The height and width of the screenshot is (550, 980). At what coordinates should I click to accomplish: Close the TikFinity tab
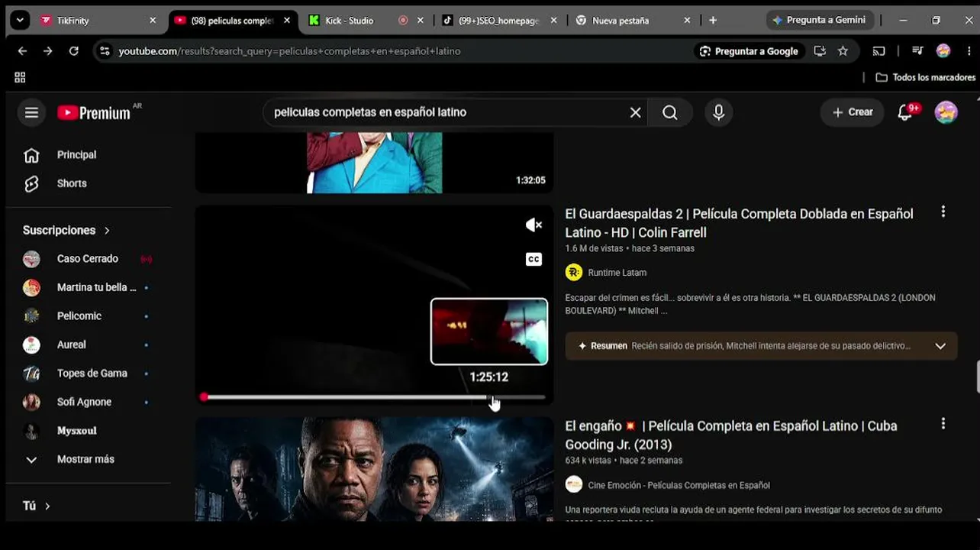click(x=153, y=21)
